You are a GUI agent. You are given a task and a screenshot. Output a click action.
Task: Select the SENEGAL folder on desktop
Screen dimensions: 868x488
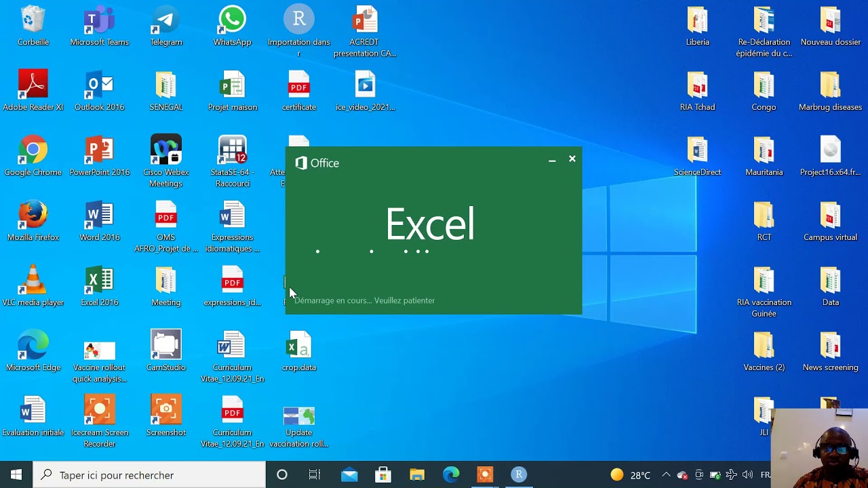[166, 91]
